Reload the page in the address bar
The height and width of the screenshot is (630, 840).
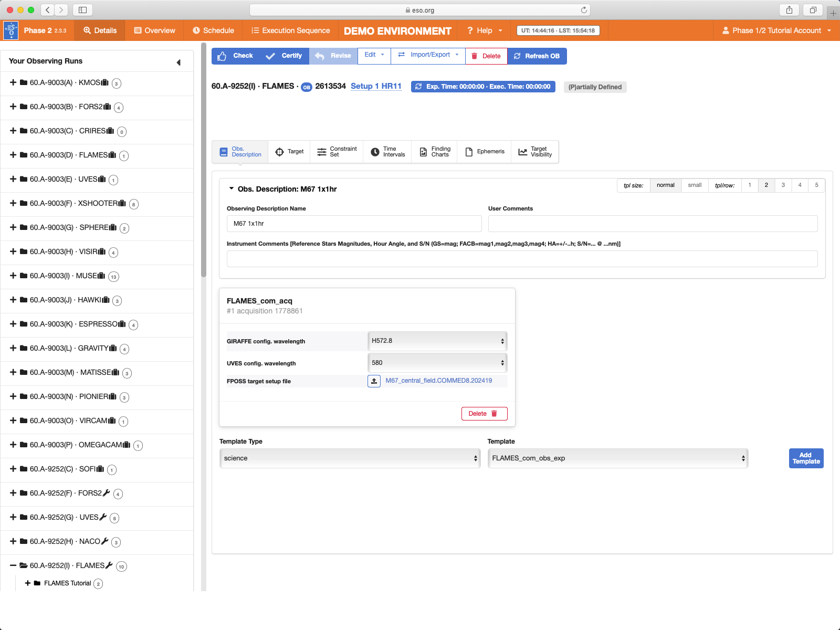click(584, 10)
